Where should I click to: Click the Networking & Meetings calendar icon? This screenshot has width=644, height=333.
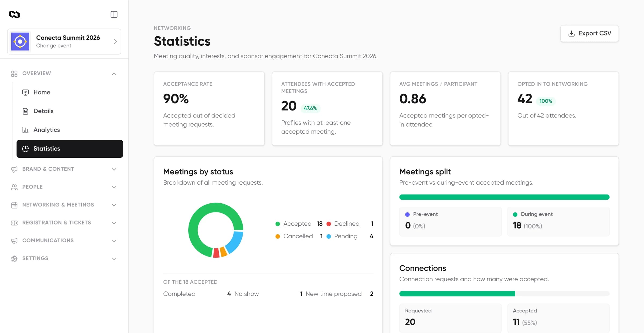14,205
